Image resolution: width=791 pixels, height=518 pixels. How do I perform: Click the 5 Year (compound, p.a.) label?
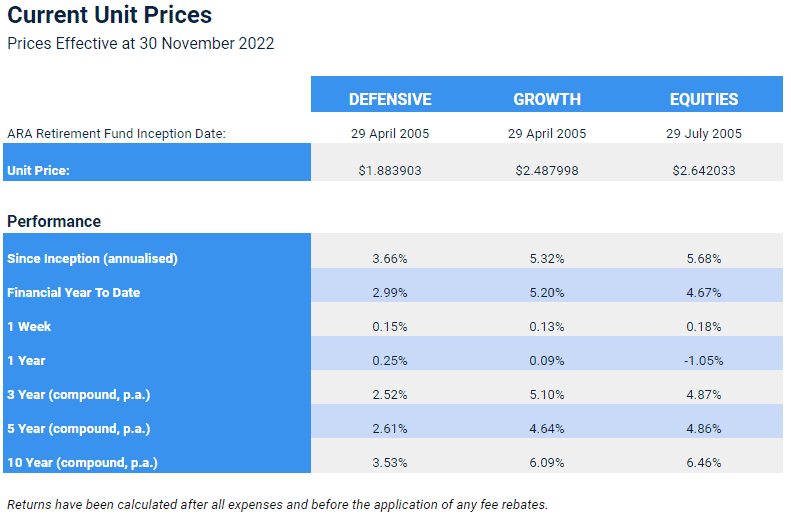(79, 429)
